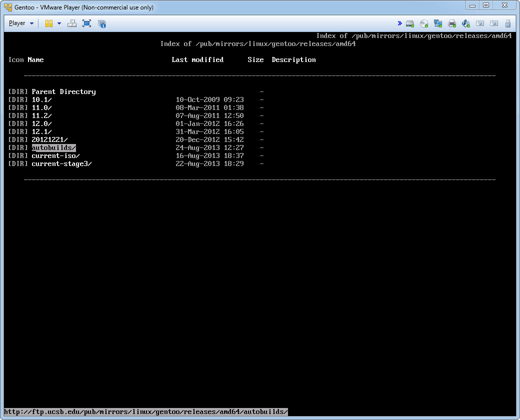Screen dimensions: 520x420
Task: Click the status bar URL for autobuilds
Action: pyautogui.click(x=146, y=411)
